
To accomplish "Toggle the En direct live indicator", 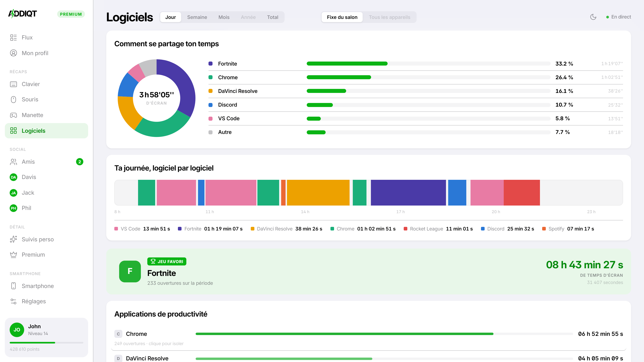I will pyautogui.click(x=618, y=17).
